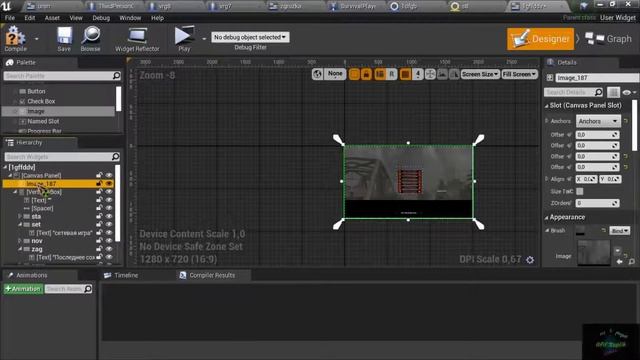Open the Anchors dropdown
Image resolution: width=640 pixels, height=360 pixels.
click(598, 121)
